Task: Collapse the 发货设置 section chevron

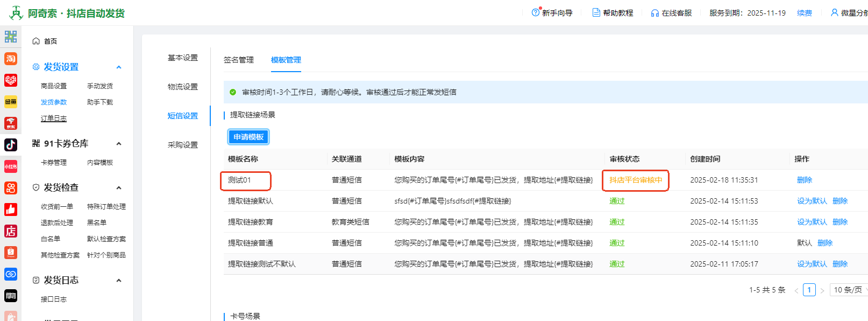Action: tap(119, 67)
